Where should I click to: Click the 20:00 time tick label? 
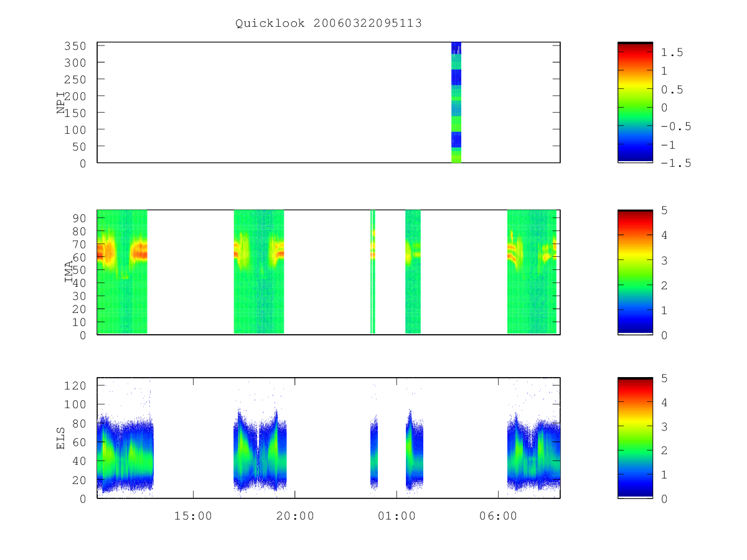click(294, 516)
